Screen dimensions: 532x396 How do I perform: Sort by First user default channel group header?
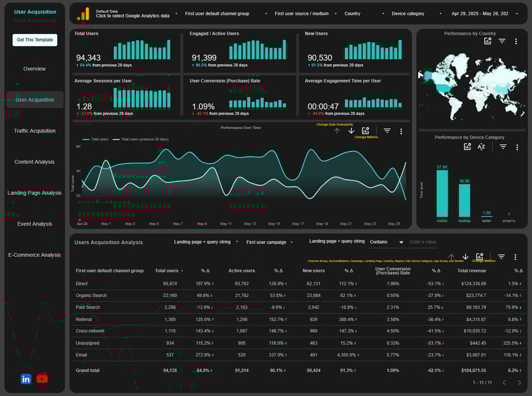coord(110,271)
